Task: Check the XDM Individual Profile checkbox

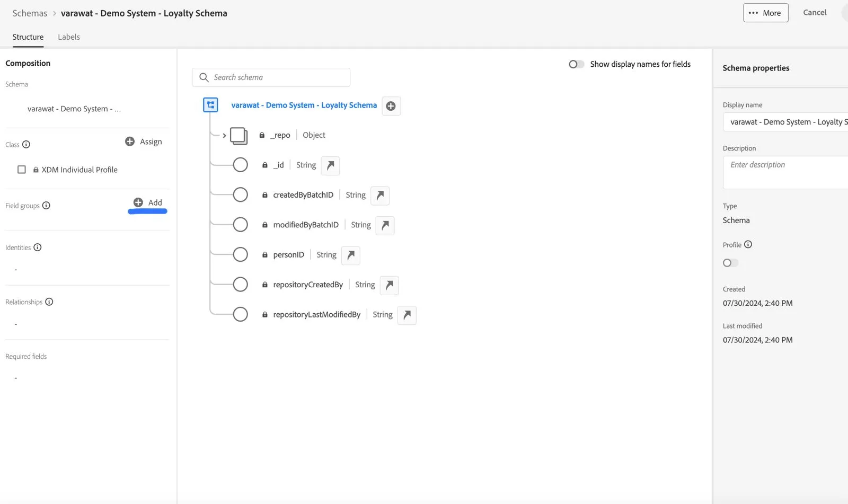Action: 22,170
